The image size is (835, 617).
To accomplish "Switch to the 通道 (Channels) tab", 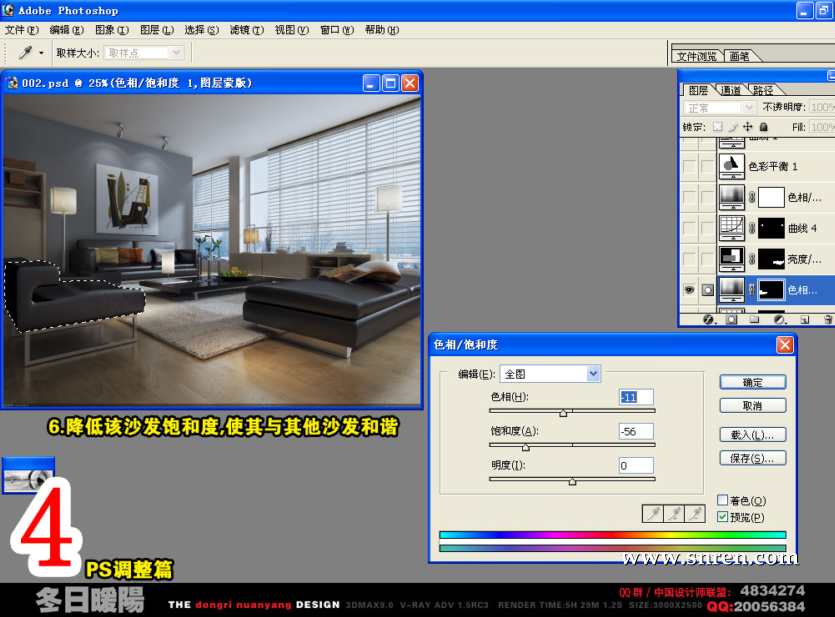I will pos(731,90).
